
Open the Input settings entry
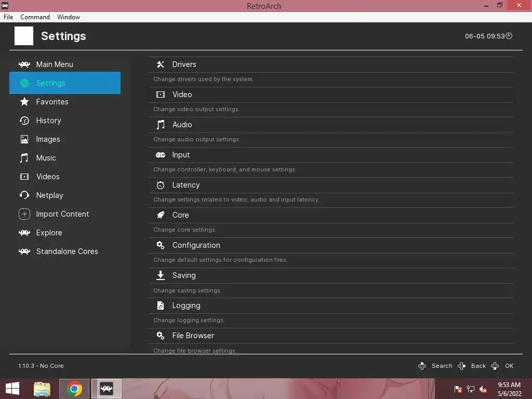pyautogui.click(x=331, y=155)
